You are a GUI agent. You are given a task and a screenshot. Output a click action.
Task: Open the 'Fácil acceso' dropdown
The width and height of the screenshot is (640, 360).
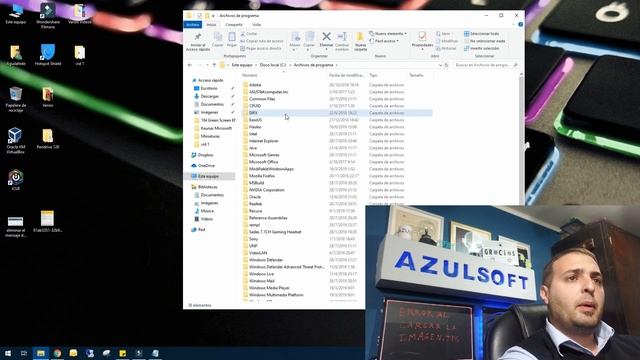384,41
